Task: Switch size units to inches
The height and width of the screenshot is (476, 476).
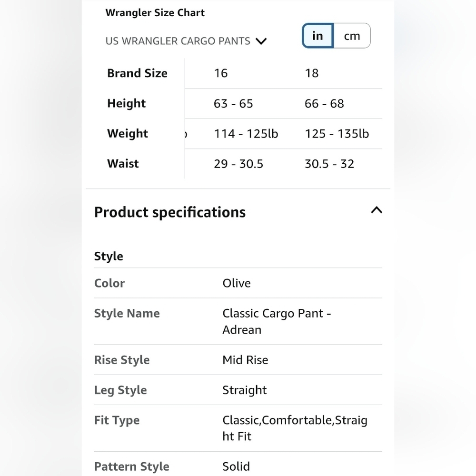Action: click(x=318, y=36)
